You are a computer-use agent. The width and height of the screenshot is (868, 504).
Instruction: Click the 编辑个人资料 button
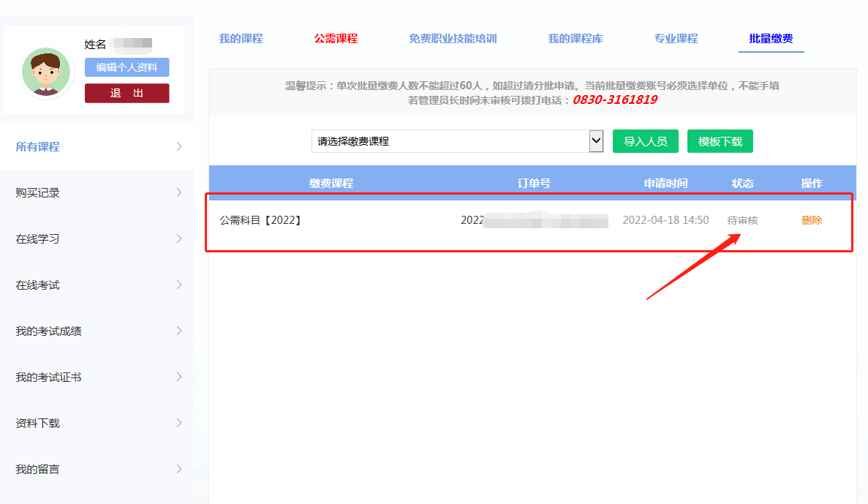(127, 67)
